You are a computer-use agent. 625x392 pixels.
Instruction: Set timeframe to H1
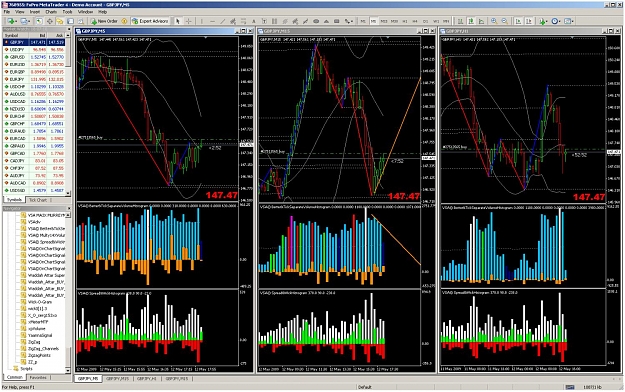pos(405,21)
